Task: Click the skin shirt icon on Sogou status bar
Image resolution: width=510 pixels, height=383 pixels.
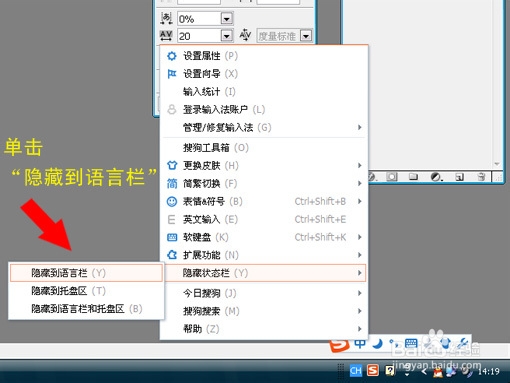Action: 445,343
